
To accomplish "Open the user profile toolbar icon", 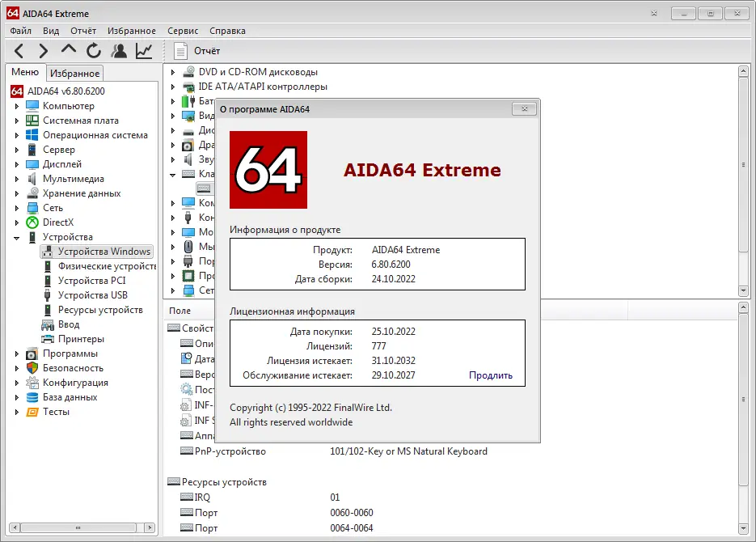I will point(119,51).
